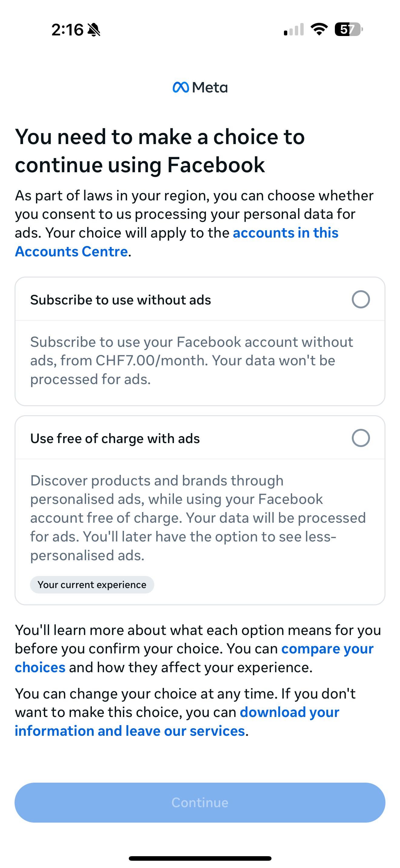The height and width of the screenshot is (868, 400).
Task: Tap the Meta infinity logo icon
Action: click(x=180, y=87)
